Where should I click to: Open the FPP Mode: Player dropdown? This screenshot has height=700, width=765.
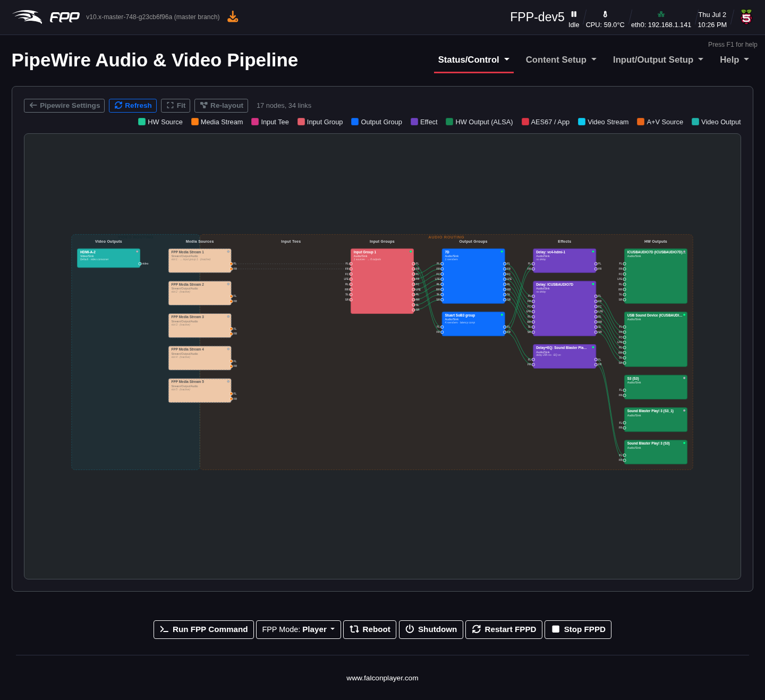click(299, 629)
